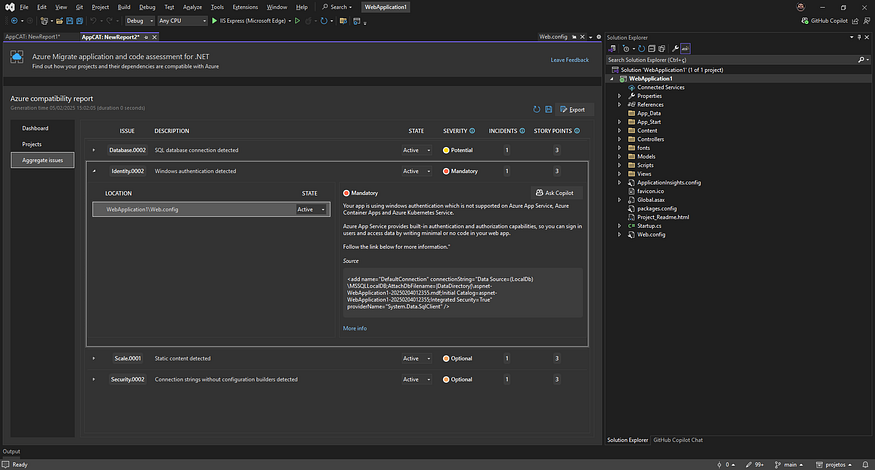This screenshot has height=470, width=875.
Task: Expand the Controllers folder in Solution Explorer
Action: tap(619, 139)
